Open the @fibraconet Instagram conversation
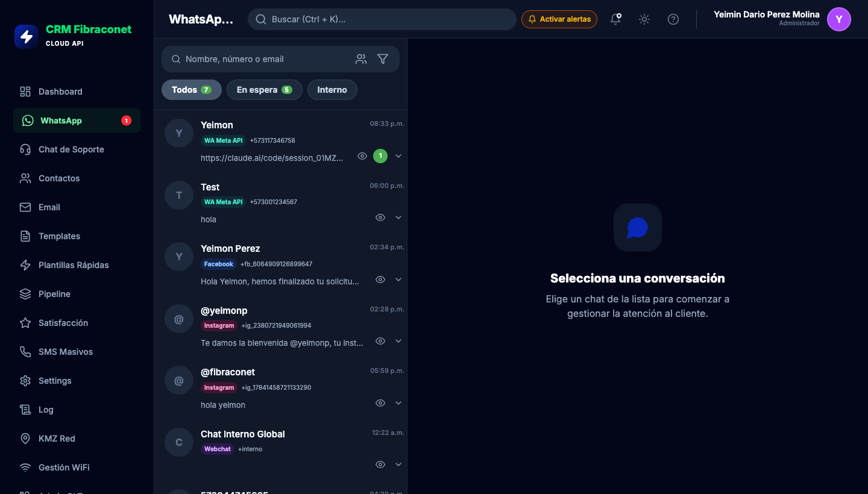 (x=280, y=388)
